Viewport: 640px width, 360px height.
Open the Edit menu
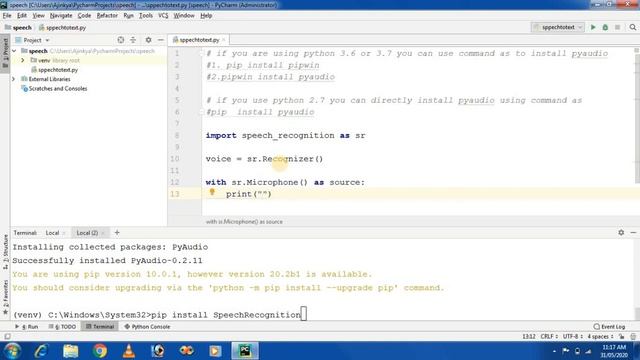pos(22,16)
